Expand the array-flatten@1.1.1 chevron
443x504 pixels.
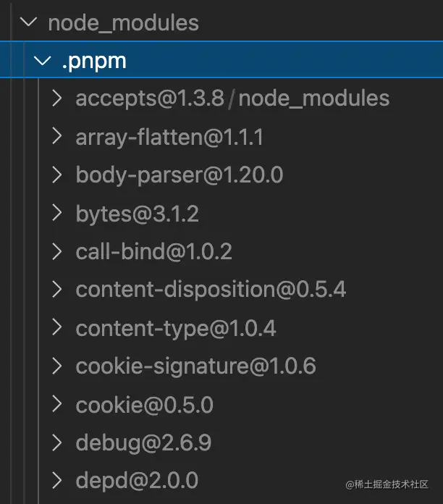coord(57,136)
